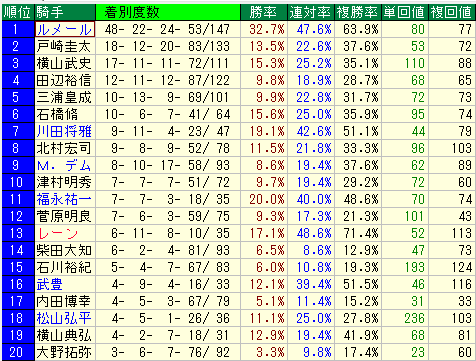
Task: Open jockey 福永祐一 name link
Action: pyautogui.click(x=64, y=199)
